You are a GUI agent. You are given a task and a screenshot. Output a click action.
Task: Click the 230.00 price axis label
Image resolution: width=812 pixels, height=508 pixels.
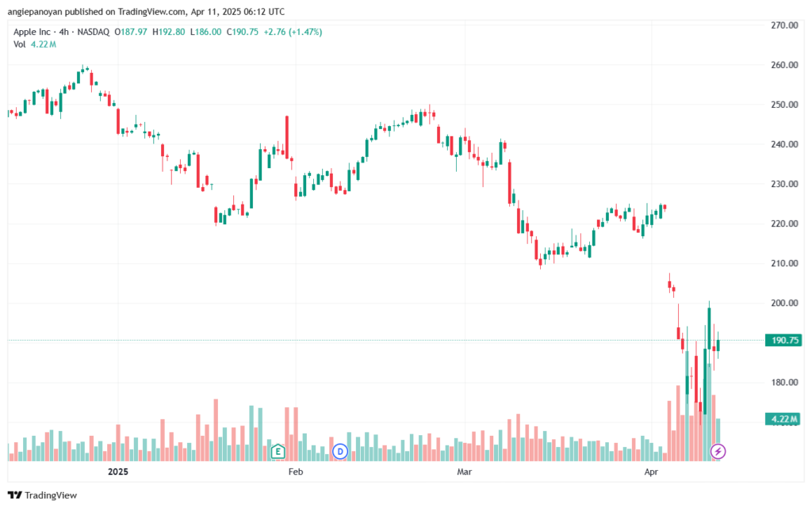784,184
